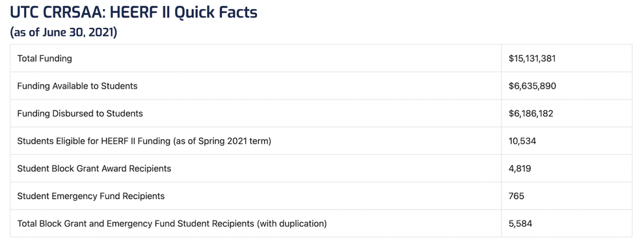Click the Funding Available to Students label
644x246 pixels.
point(77,86)
